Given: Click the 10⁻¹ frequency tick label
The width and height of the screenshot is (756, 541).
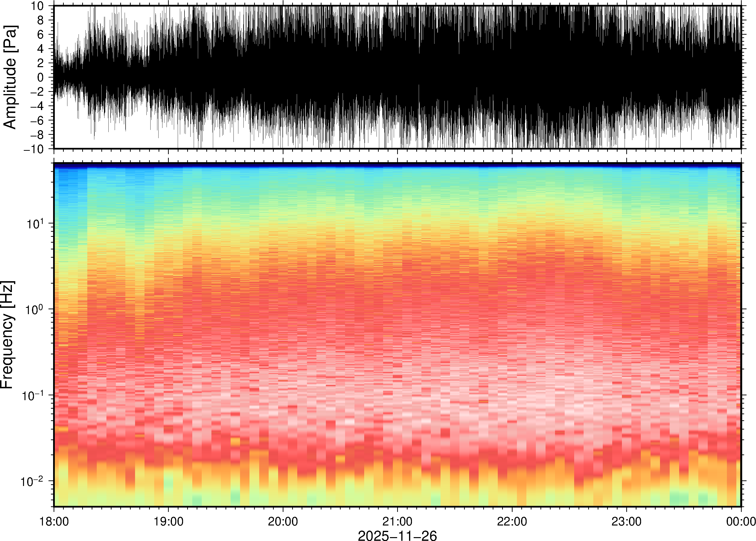Looking at the screenshot, I should point(33,395).
